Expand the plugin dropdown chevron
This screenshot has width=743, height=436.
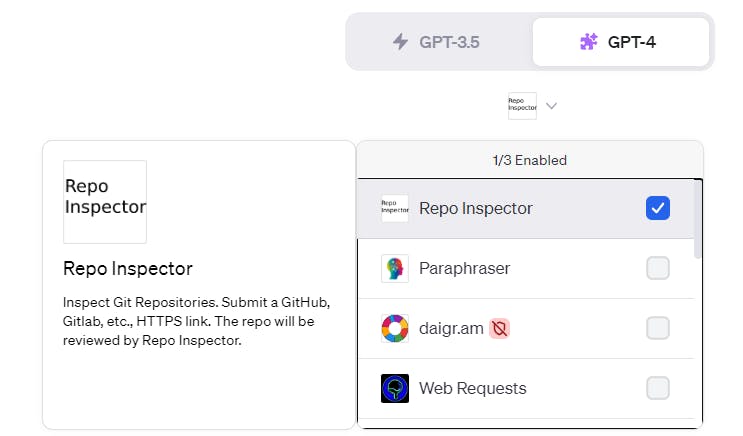(x=551, y=106)
